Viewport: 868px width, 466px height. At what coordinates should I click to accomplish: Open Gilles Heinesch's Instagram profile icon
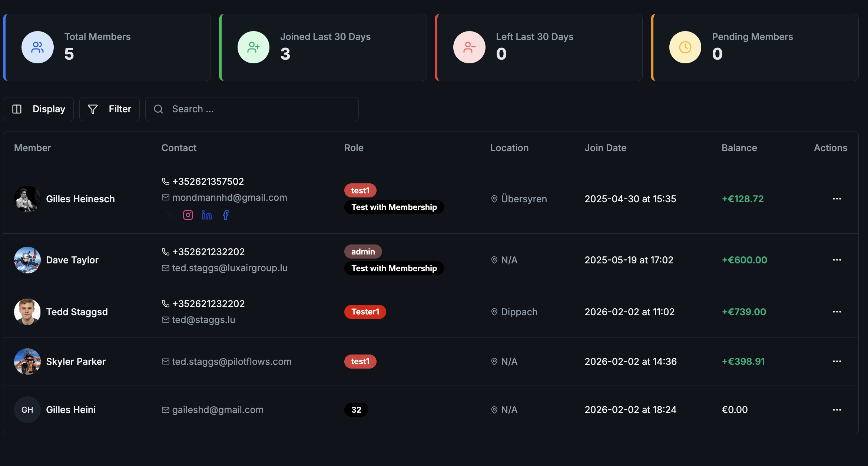pyautogui.click(x=188, y=215)
